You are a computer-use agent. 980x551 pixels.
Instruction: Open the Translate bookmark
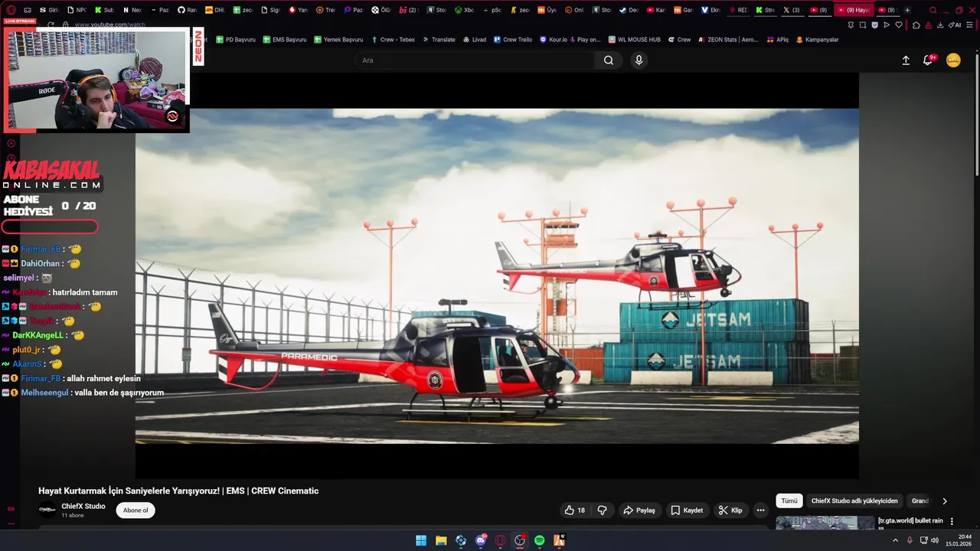439,40
